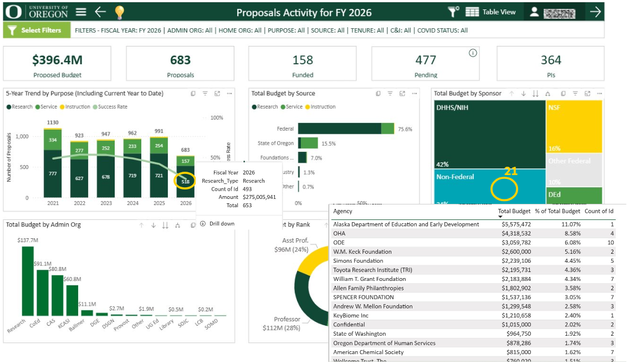Open more options for 5-Year Trend chart
The image size is (629, 364).
pyautogui.click(x=229, y=94)
